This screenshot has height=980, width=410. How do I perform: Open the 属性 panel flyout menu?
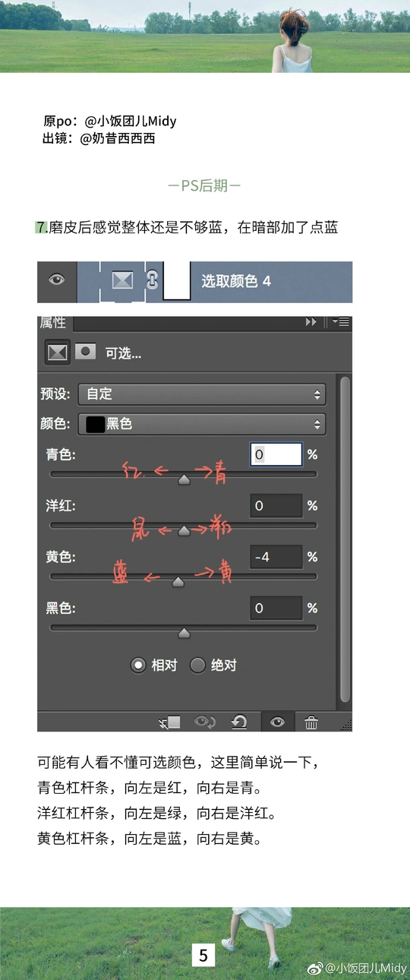click(341, 322)
